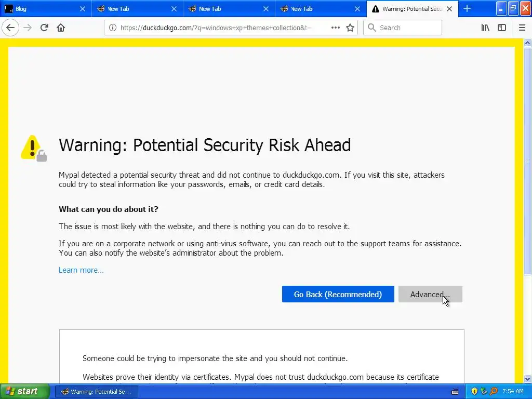Close the Blog tab

coord(83,9)
